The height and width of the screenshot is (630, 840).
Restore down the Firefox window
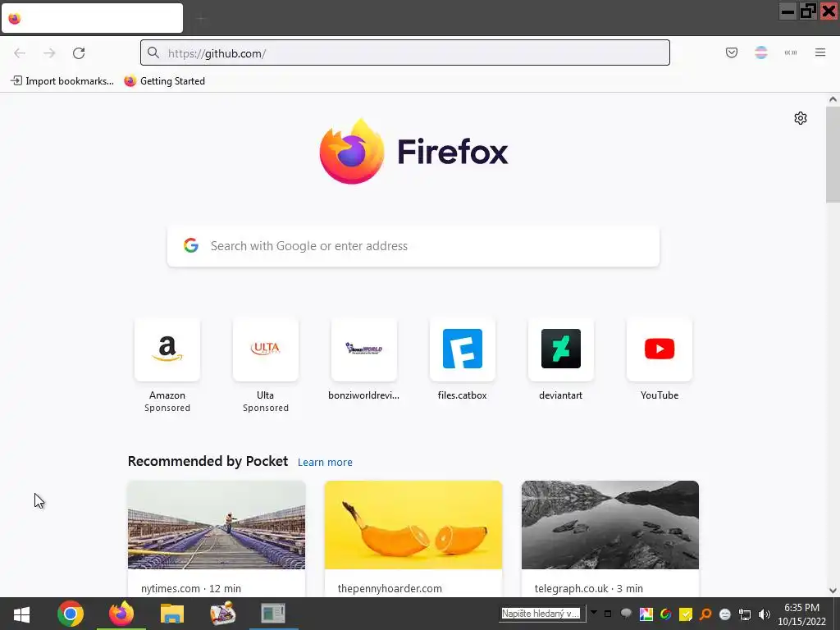(808, 11)
